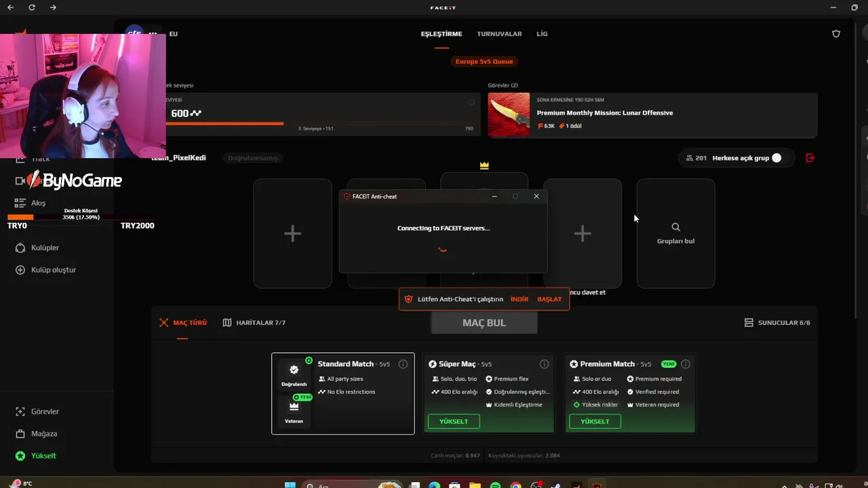
Task: Click the green Yükselt sidebar item
Action: pyautogui.click(x=37, y=455)
